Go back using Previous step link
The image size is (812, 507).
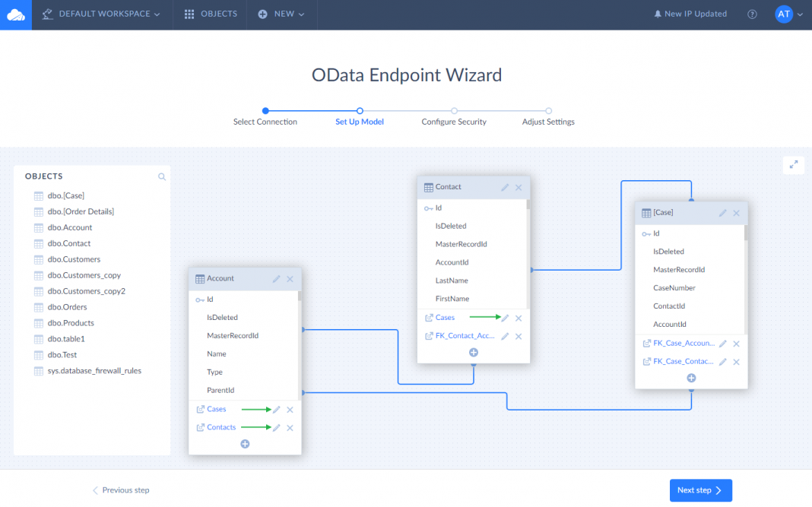coord(120,490)
